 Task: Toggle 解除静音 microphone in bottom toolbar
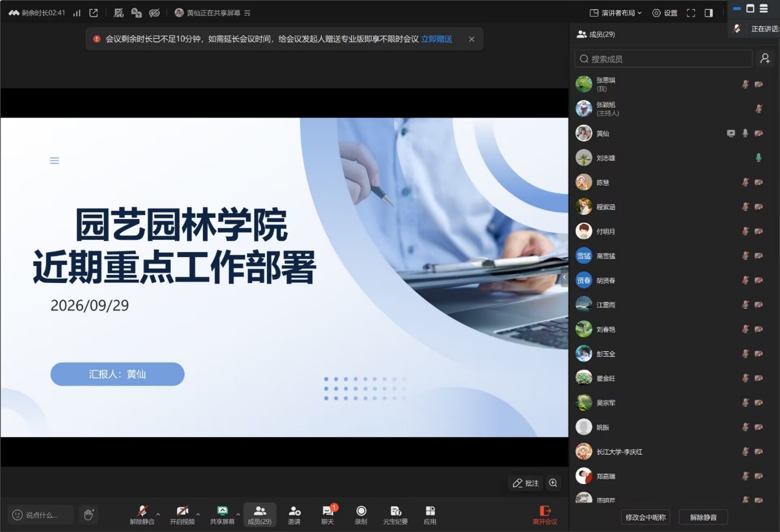tap(142, 515)
